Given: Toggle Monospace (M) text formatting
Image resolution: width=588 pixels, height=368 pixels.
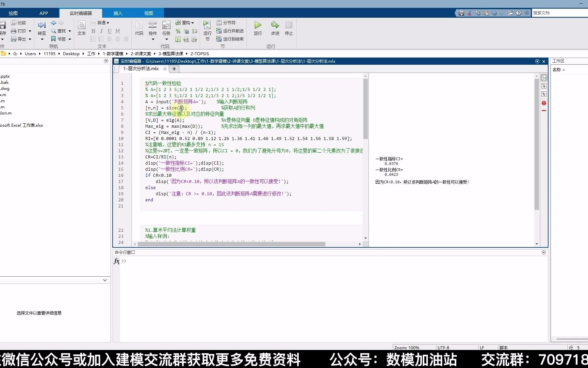Looking at the screenshot, I should (118, 31).
